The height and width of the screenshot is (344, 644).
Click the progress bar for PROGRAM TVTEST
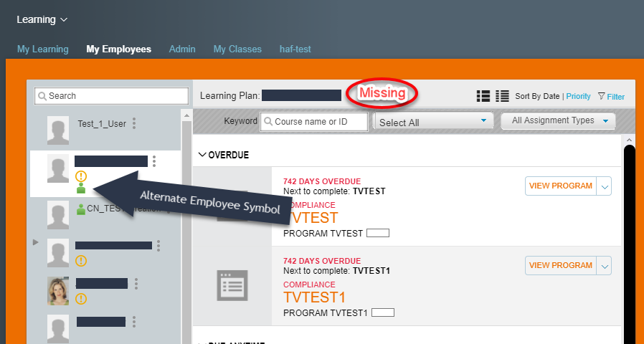378,233
